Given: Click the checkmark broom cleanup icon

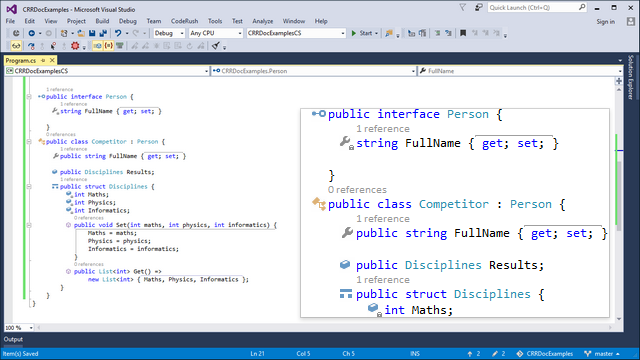Looking at the screenshot, I should click(x=216, y=46).
